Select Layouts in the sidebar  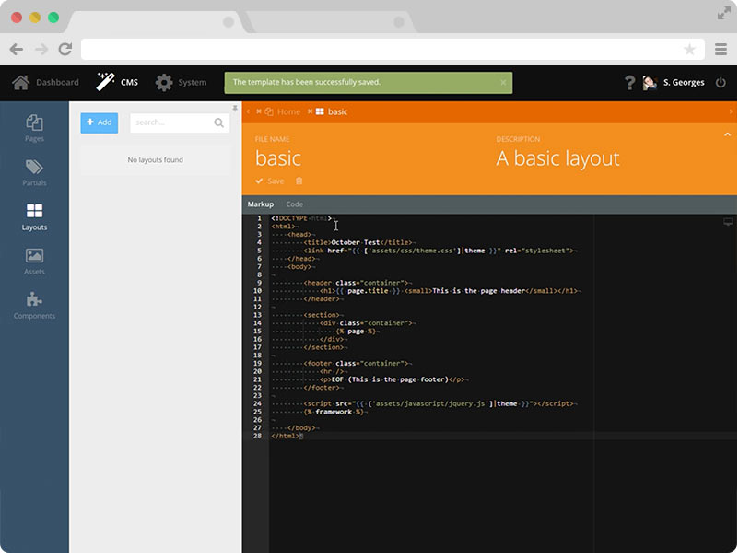click(x=34, y=216)
